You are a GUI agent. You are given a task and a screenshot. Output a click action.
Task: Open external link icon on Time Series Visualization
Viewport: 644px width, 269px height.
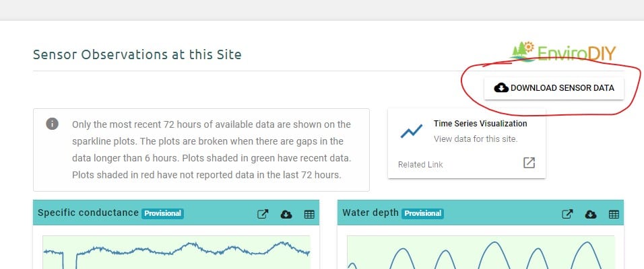click(x=529, y=163)
